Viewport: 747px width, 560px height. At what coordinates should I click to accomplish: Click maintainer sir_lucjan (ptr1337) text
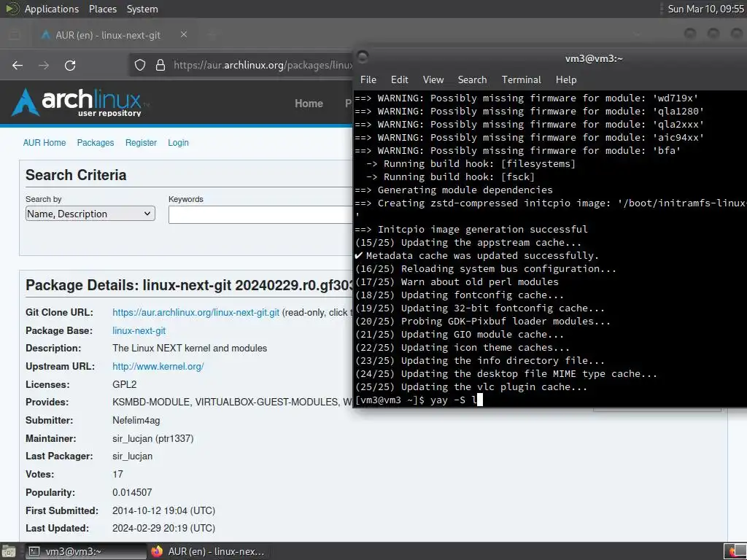(153, 438)
